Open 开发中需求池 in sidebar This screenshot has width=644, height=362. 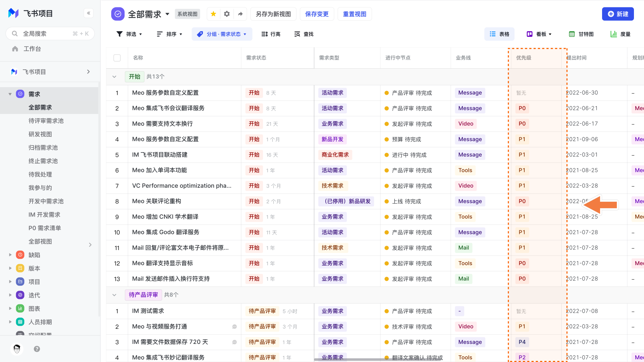(46, 201)
